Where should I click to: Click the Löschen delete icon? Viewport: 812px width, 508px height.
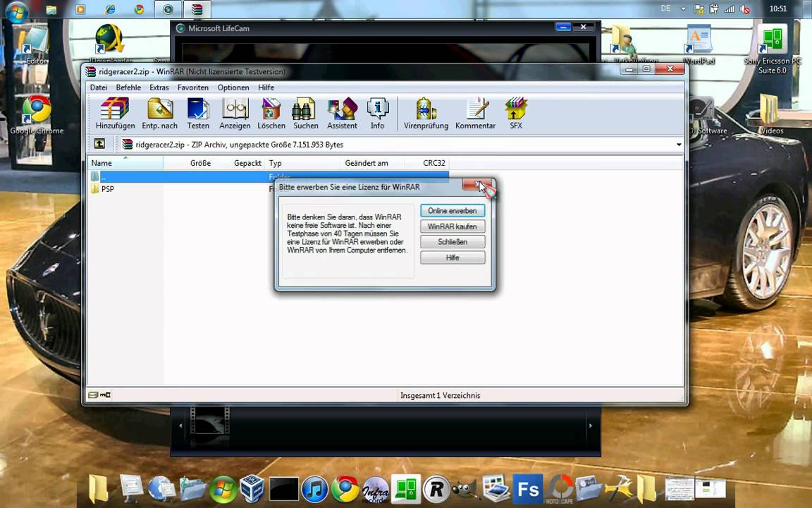[271, 114]
